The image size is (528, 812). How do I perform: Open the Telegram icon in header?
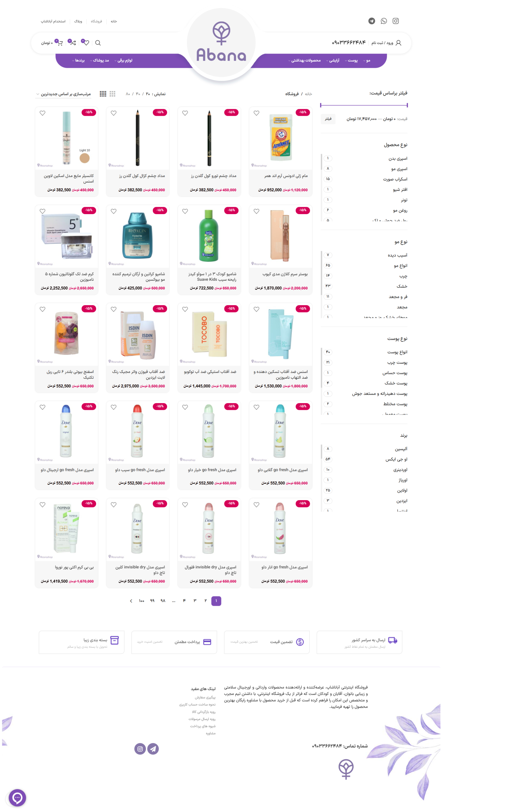click(372, 21)
